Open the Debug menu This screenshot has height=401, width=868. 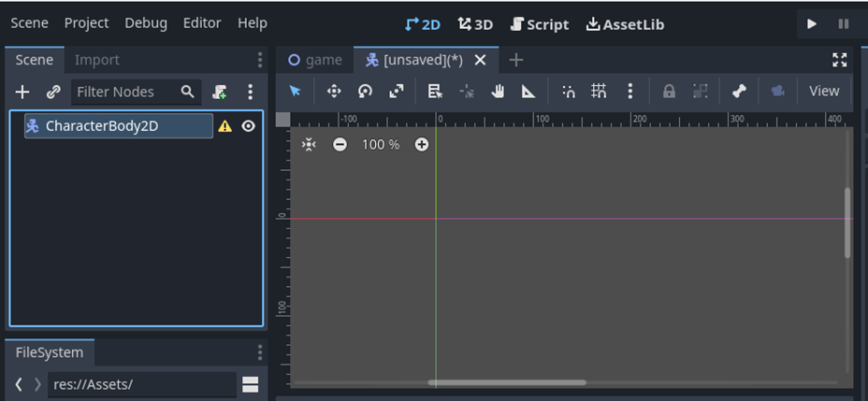[146, 23]
